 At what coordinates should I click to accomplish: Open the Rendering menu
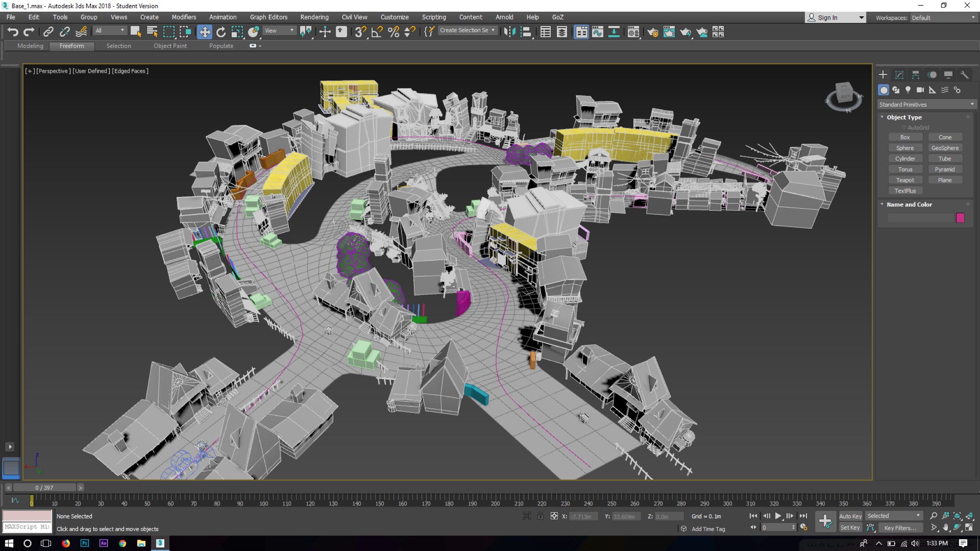[x=314, y=17]
